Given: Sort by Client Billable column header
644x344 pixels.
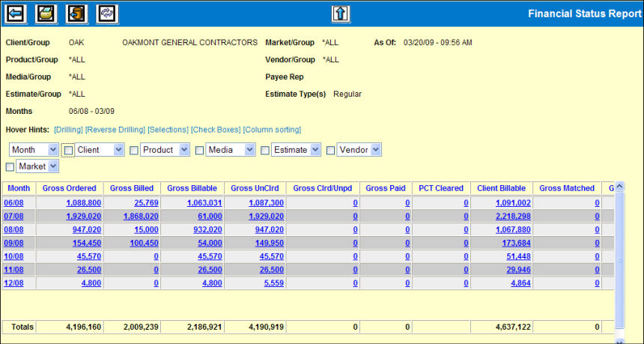Looking at the screenshot, I should (502, 188).
